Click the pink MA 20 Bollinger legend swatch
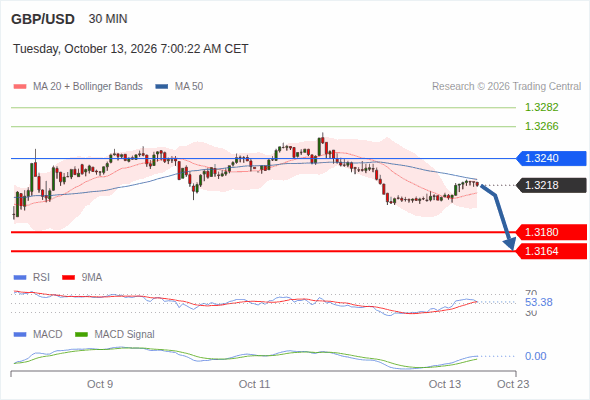 20,87
